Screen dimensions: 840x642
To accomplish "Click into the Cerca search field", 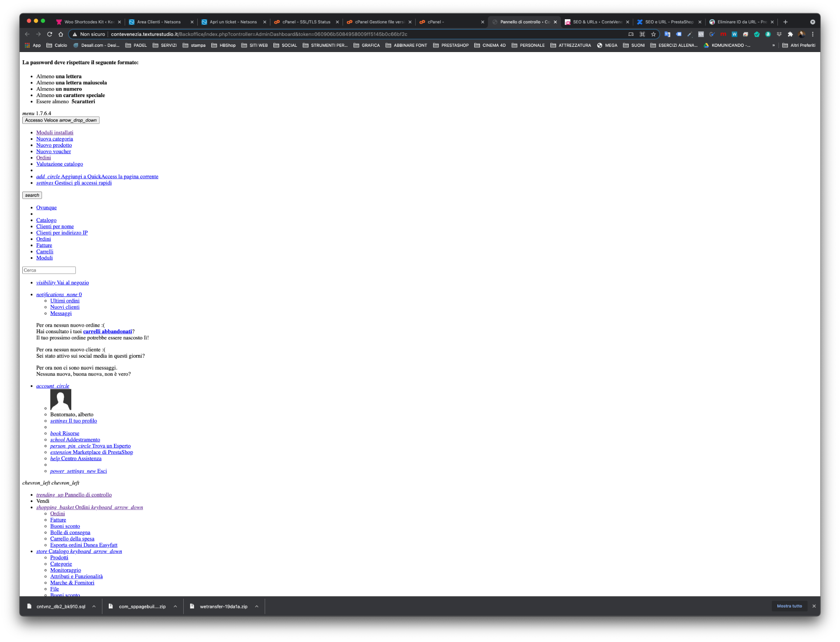I will point(49,270).
